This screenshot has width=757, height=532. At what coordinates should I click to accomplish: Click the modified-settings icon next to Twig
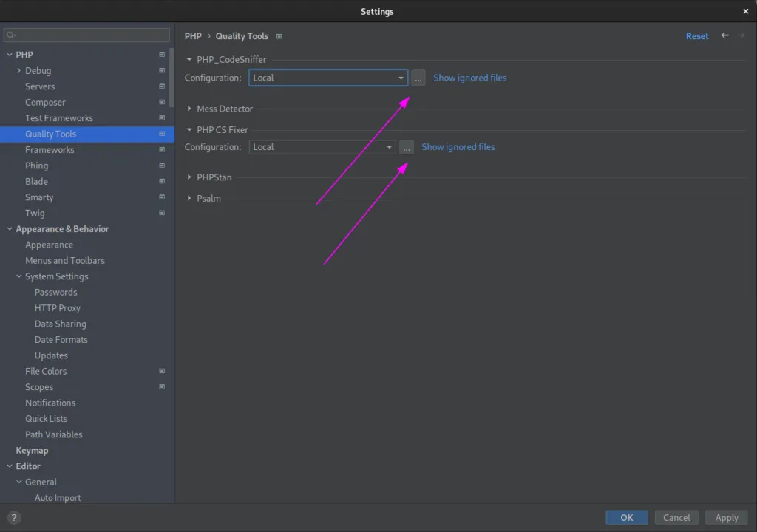[x=161, y=213]
